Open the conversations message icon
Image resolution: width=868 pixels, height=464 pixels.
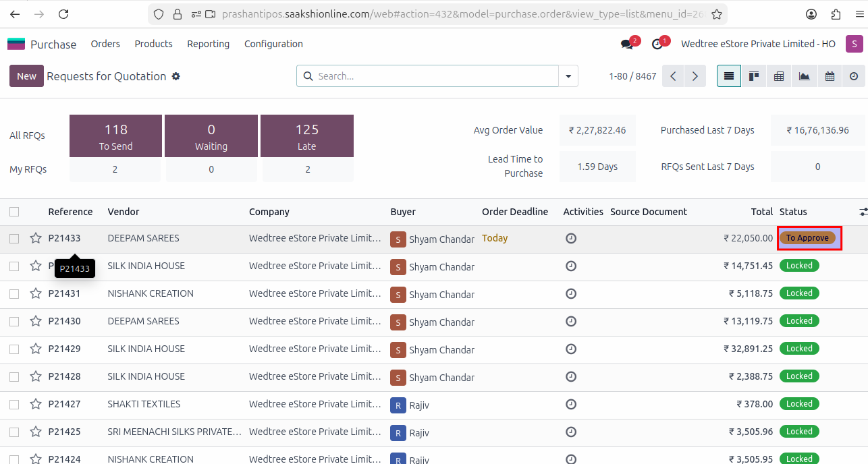point(627,44)
